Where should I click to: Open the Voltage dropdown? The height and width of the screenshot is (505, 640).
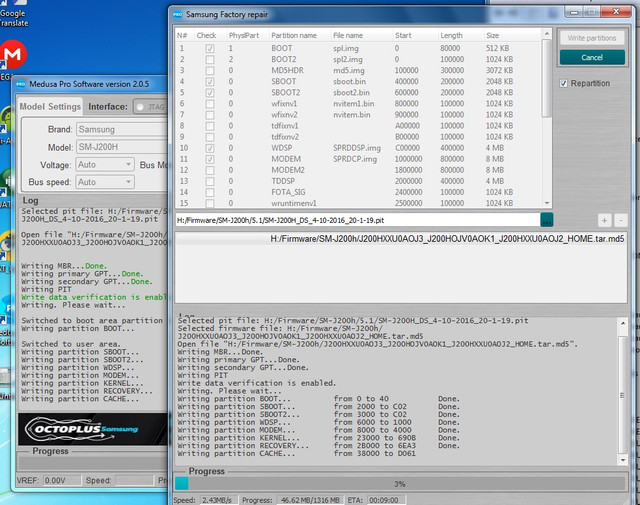pyautogui.click(x=104, y=165)
